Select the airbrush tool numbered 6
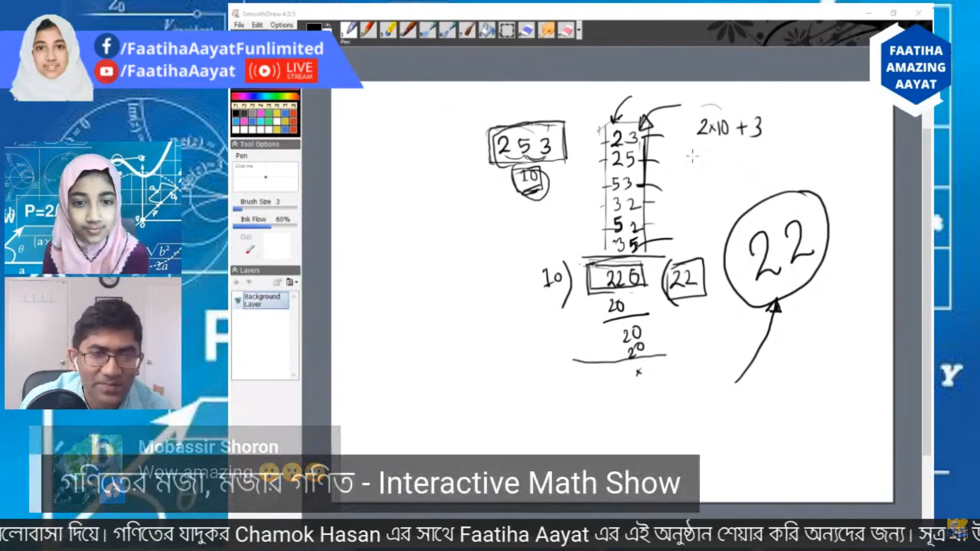 pos(448,30)
